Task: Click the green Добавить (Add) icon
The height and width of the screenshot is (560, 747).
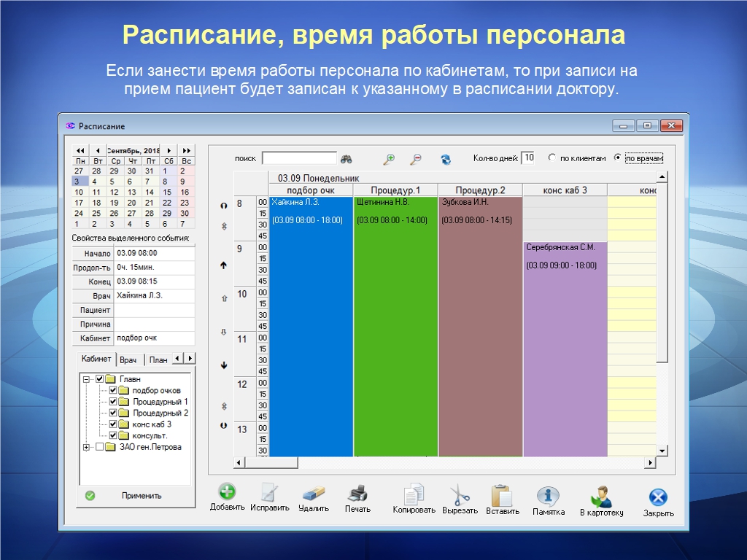Action: click(227, 492)
